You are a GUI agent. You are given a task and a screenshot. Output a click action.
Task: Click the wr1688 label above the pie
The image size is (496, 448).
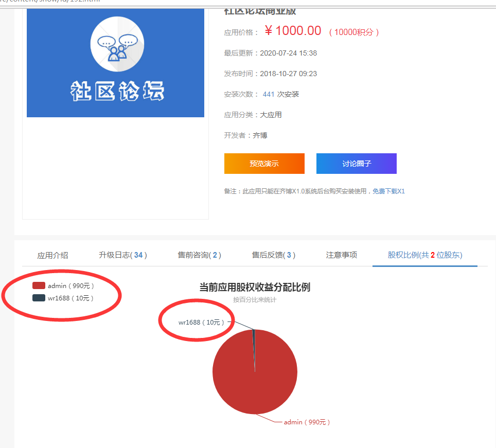click(201, 322)
